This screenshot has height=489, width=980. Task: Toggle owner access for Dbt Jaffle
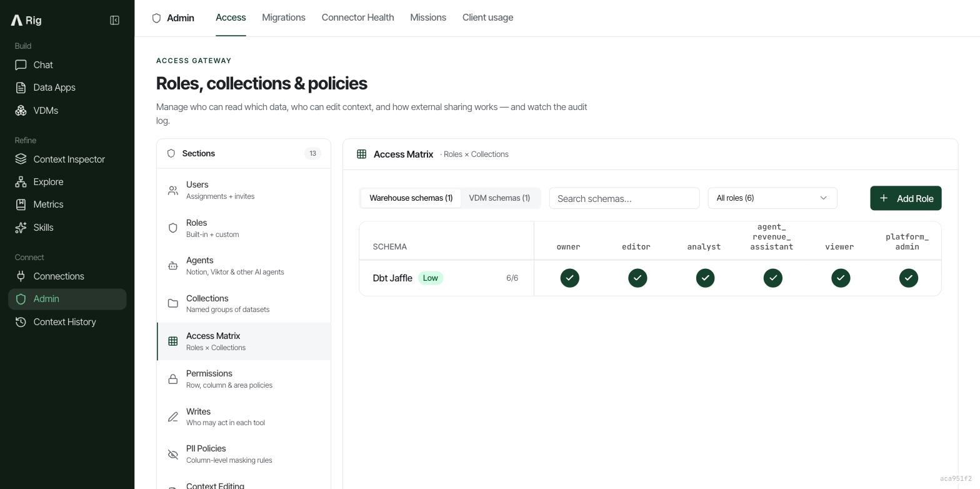point(570,278)
